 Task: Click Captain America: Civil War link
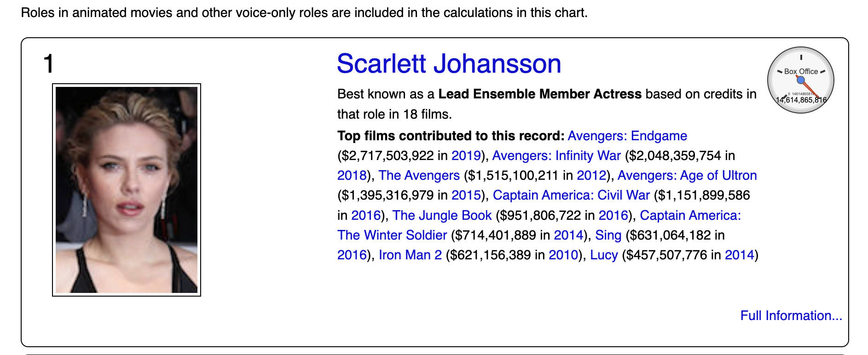(x=571, y=195)
